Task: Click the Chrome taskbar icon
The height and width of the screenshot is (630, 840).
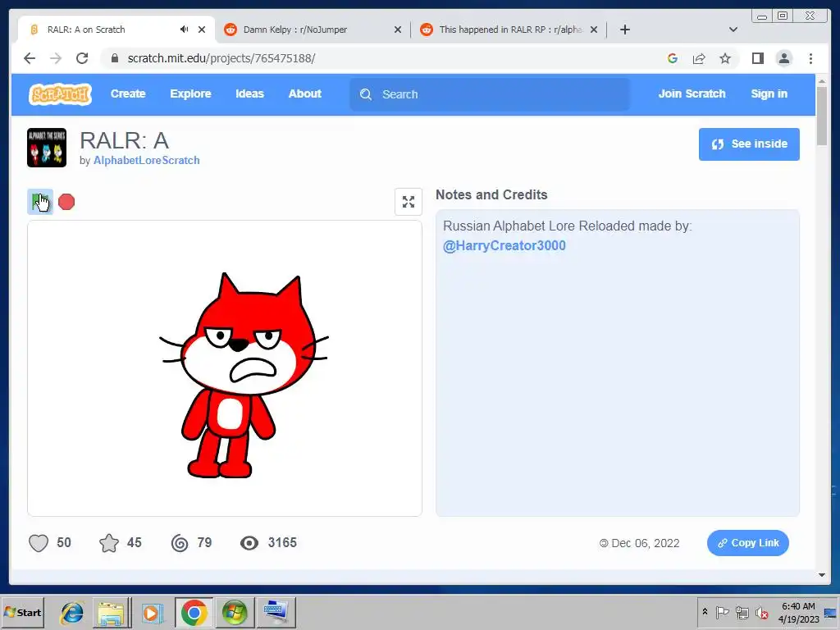Action: (x=194, y=612)
